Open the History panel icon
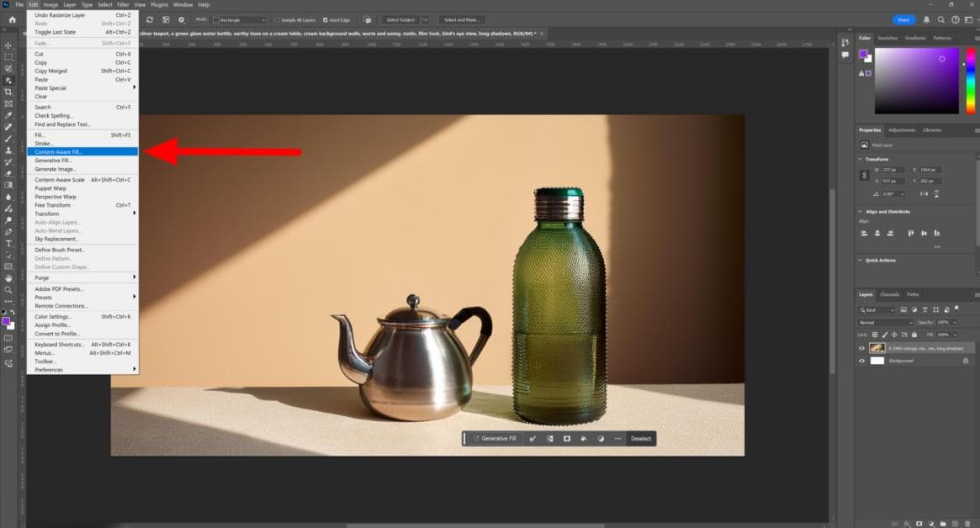 (x=845, y=43)
